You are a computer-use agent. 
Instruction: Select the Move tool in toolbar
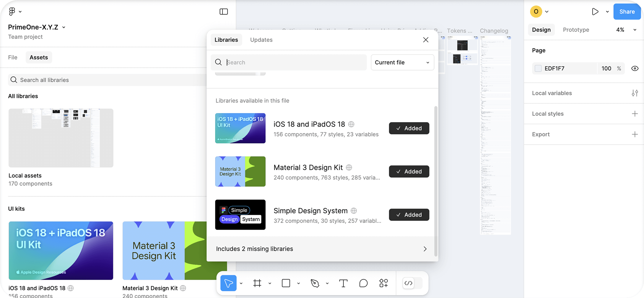(228, 283)
